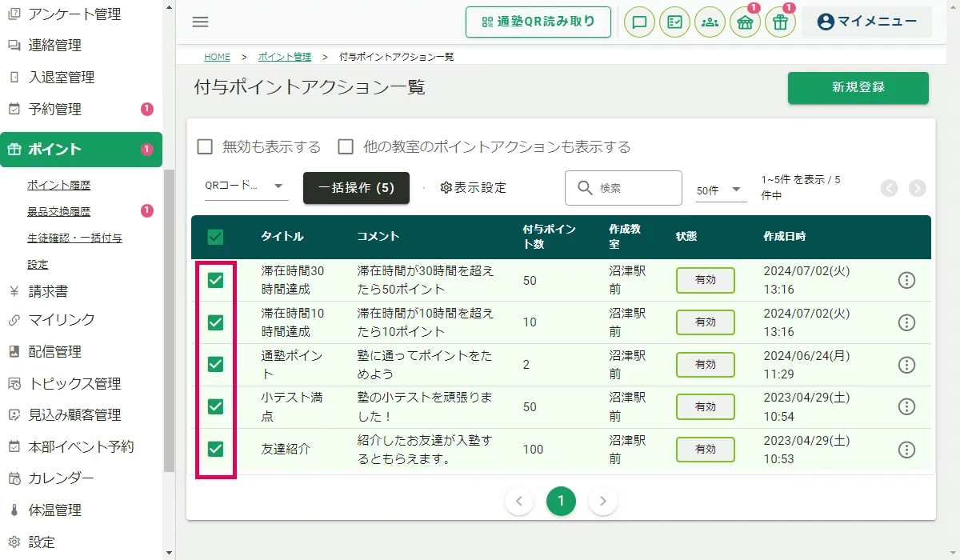
Task: Go to previous page using header arrow
Action: [890, 188]
